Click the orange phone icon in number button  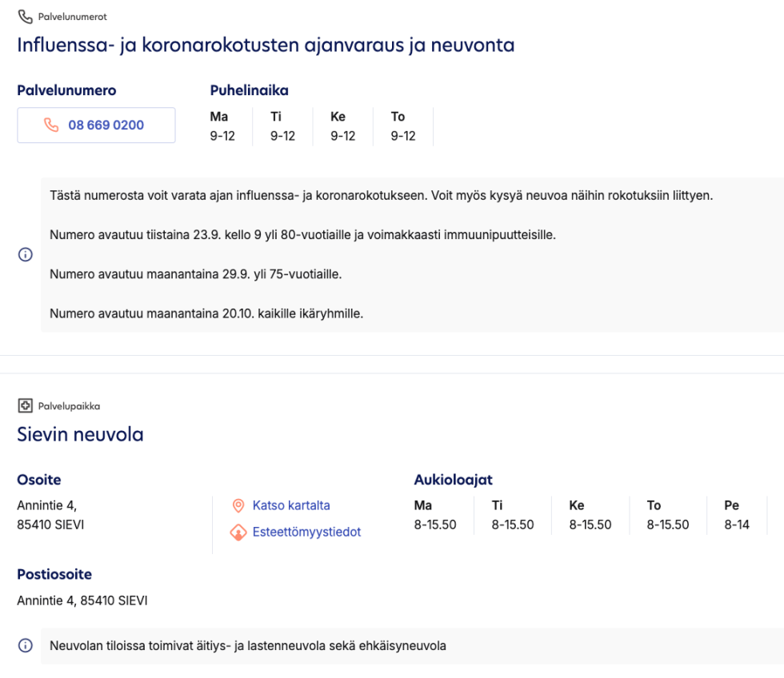pos(52,126)
